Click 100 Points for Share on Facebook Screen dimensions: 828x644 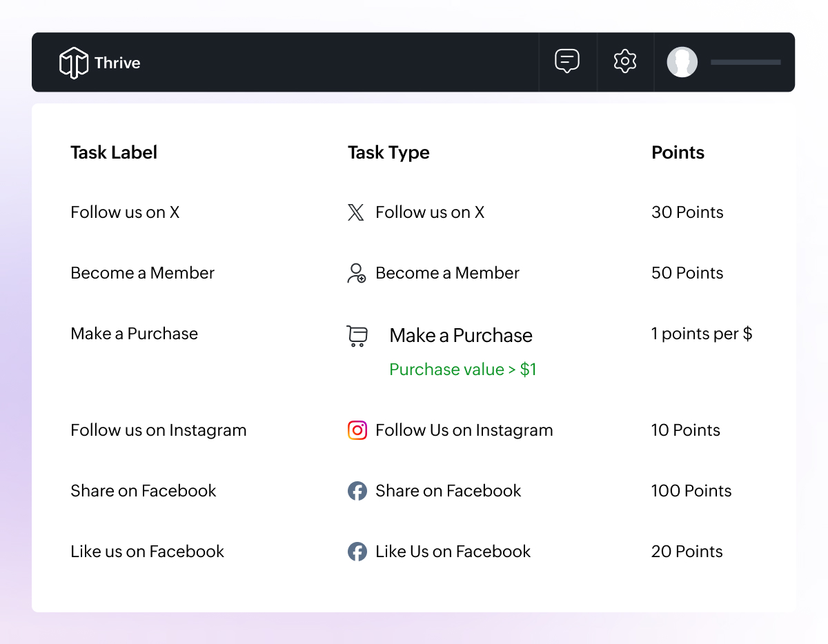[691, 491]
